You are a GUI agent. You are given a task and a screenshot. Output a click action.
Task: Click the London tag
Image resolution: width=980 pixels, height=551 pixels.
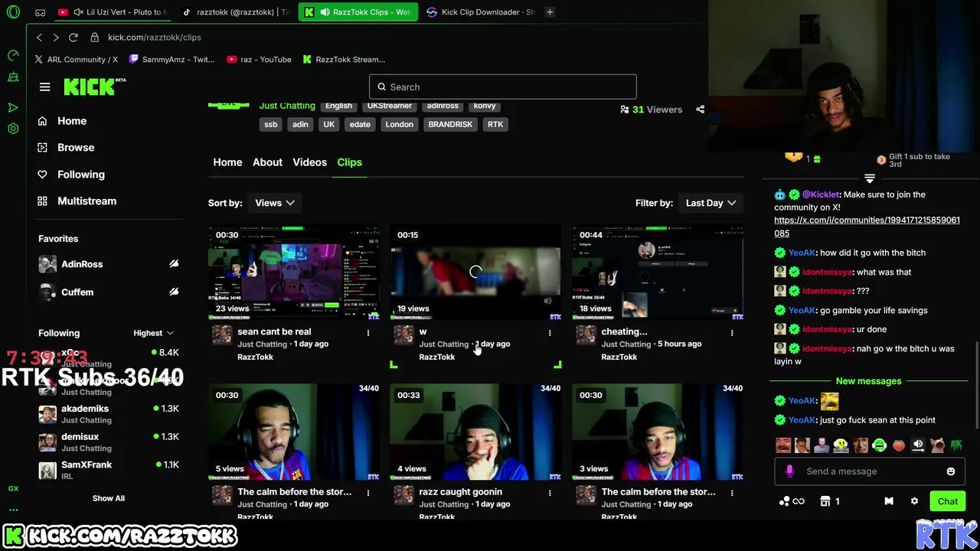coord(399,124)
